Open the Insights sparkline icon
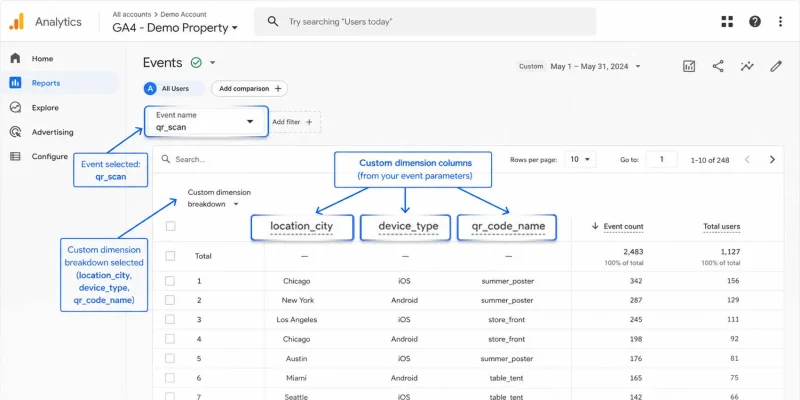The width and height of the screenshot is (800, 400). 747,66
